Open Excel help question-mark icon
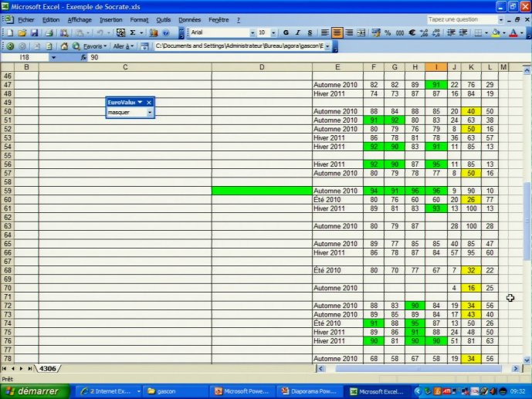 pyautogui.click(x=166, y=33)
